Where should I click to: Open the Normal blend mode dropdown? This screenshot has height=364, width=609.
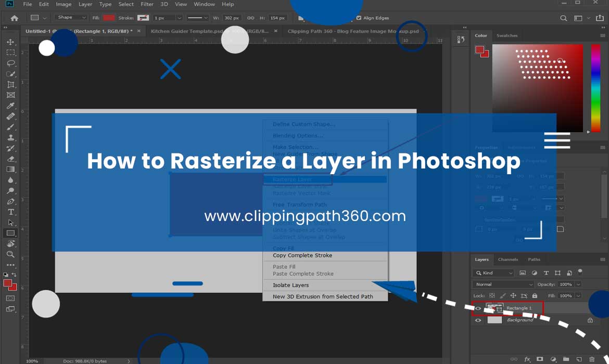pyautogui.click(x=504, y=284)
